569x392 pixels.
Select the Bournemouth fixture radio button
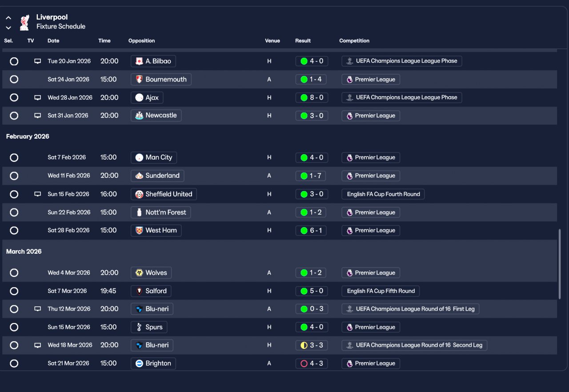pyautogui.click(x=14, y=80)
